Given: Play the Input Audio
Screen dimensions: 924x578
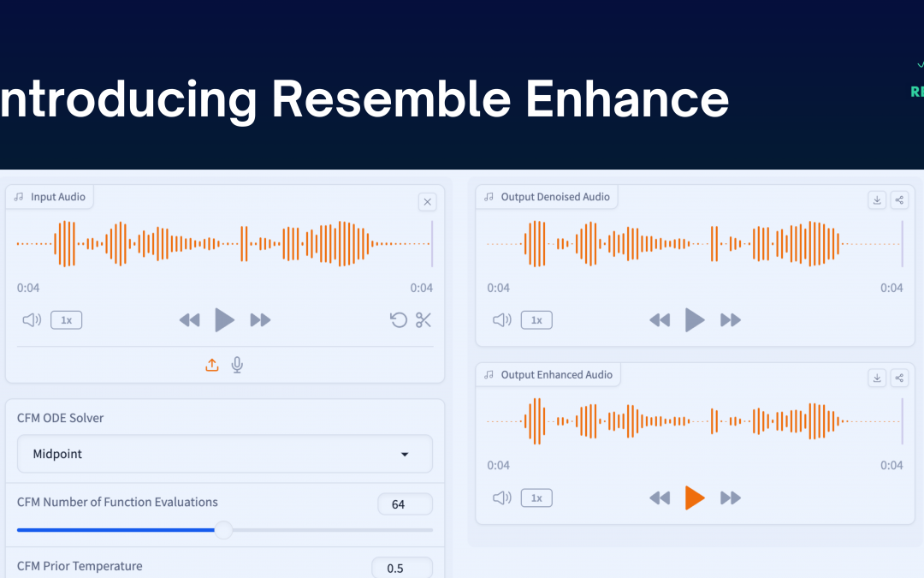Looking at the screenshot, I should point(224,320).
